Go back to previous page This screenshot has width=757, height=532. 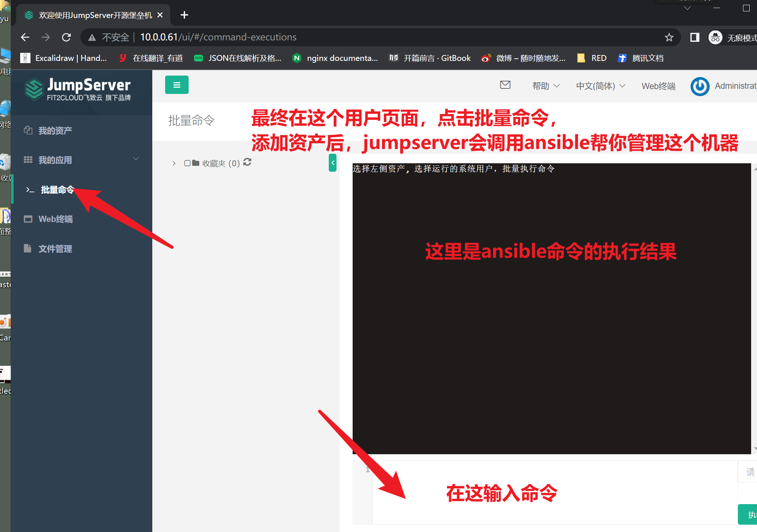pyautogui.click(x=25, y=37)
